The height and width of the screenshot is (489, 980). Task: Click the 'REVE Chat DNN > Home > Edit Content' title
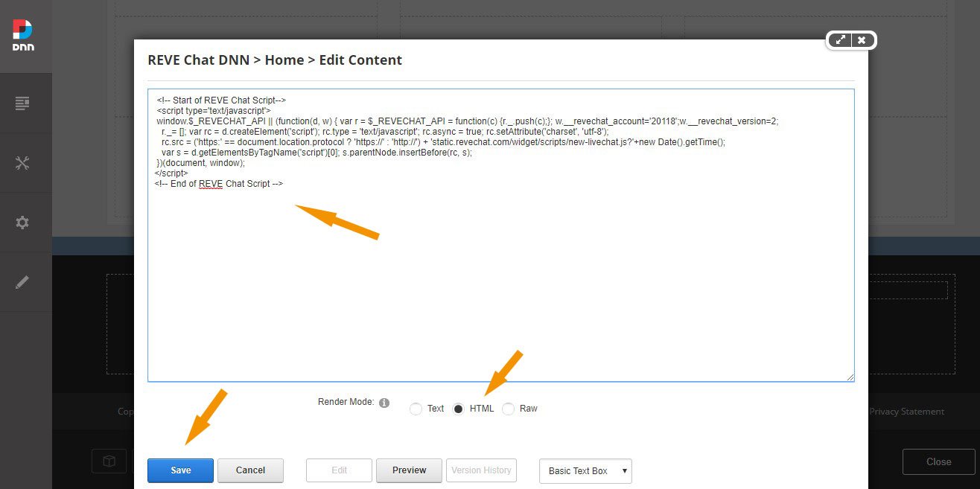point(275,60)
